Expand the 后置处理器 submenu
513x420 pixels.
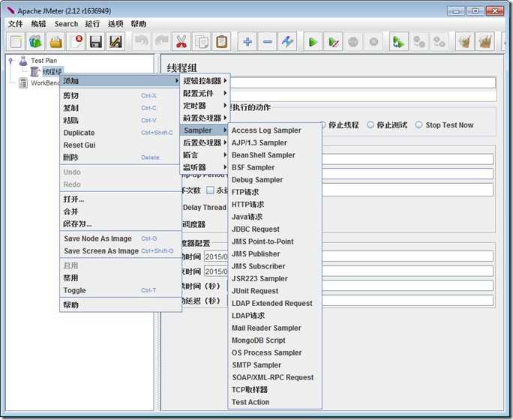[205, 142]
